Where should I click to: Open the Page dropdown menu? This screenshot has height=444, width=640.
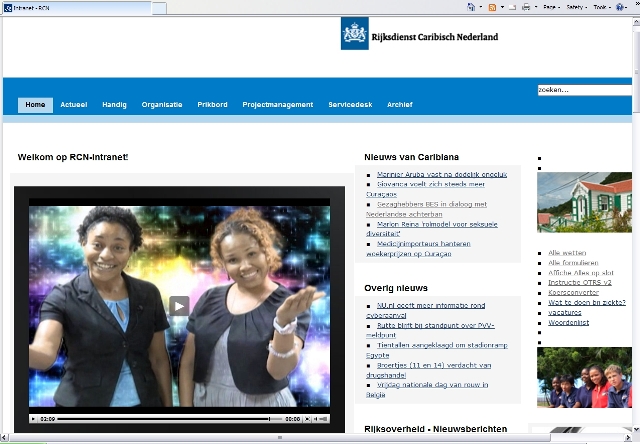coord(550,7)
